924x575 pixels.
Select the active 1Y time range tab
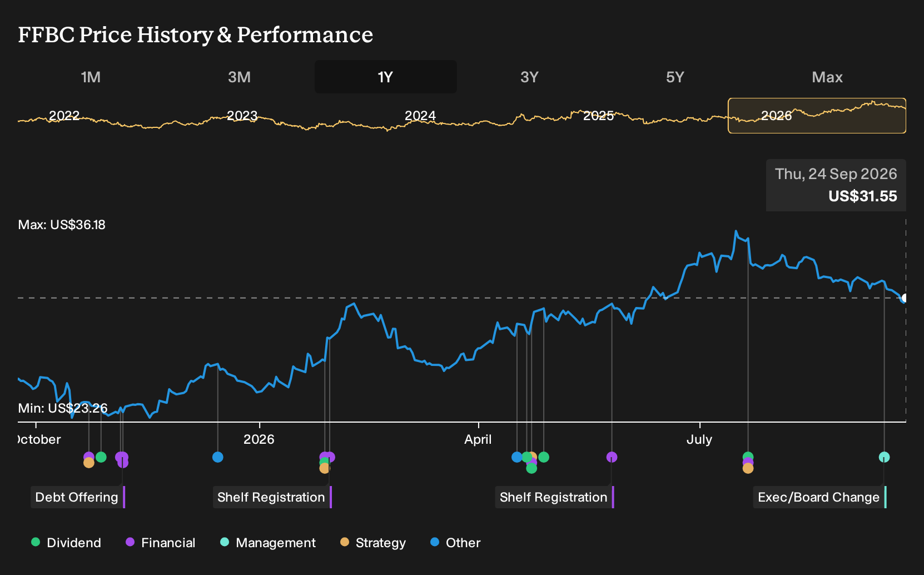(386, 77)
